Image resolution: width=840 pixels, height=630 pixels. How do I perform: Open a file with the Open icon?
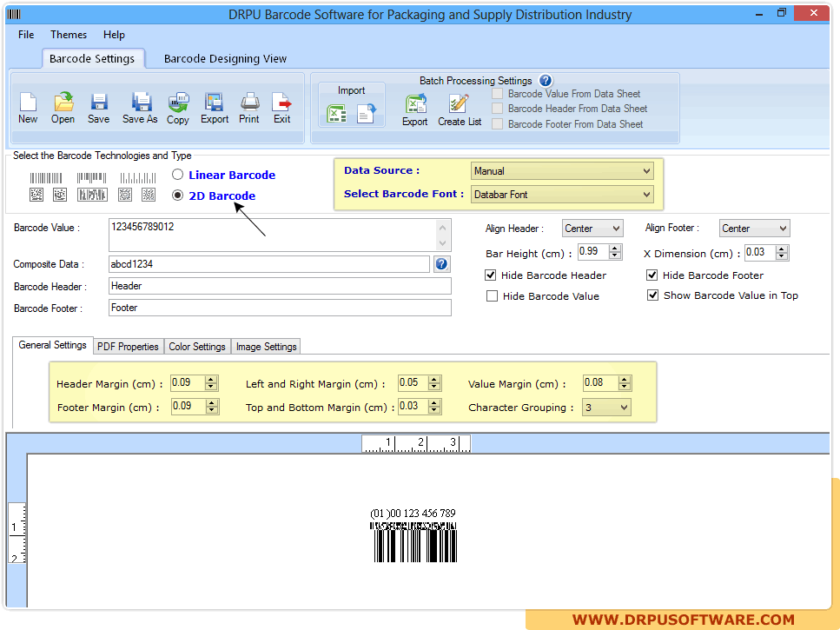point(63,102)
